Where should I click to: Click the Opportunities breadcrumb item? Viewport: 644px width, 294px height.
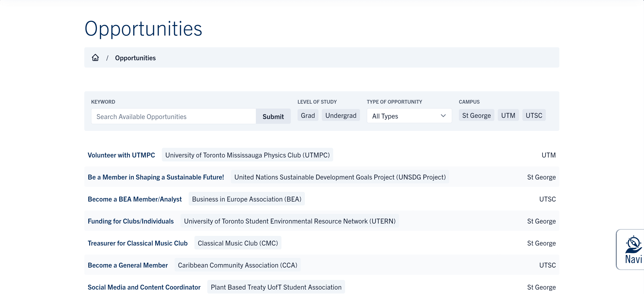[x=135, y=58]
